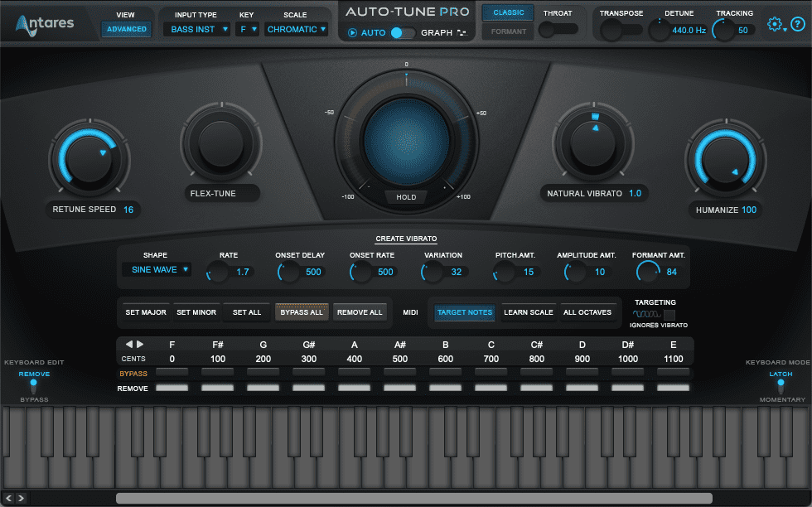Click the central blue pitch meter display

(x=406, y=141)
